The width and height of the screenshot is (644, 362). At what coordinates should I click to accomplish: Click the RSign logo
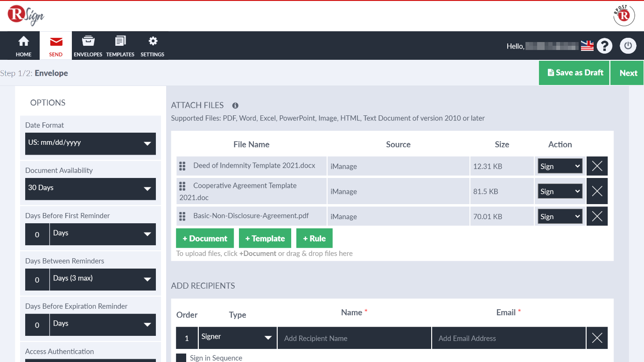point(26,15)
